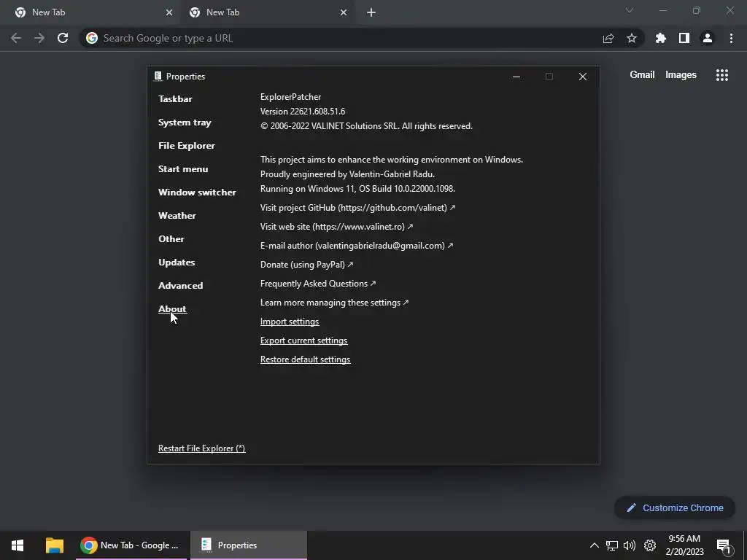The height and width of the screenshot is (560, 747).
Task: Bookmark this tab with star icon
Action: point(631,38)
